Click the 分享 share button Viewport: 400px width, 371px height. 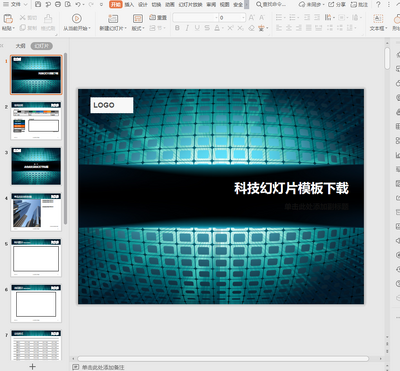[x=337, y=4]
